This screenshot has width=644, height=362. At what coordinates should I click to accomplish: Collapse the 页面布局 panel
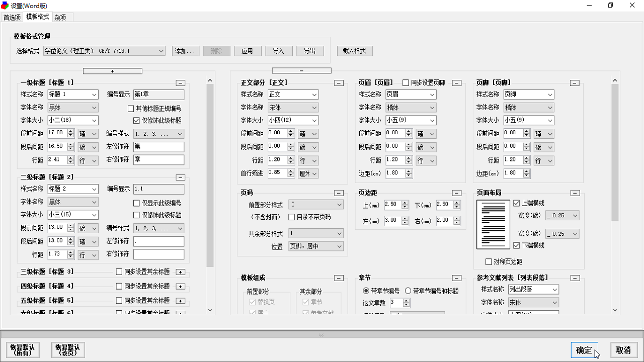(x=574, y=193)
